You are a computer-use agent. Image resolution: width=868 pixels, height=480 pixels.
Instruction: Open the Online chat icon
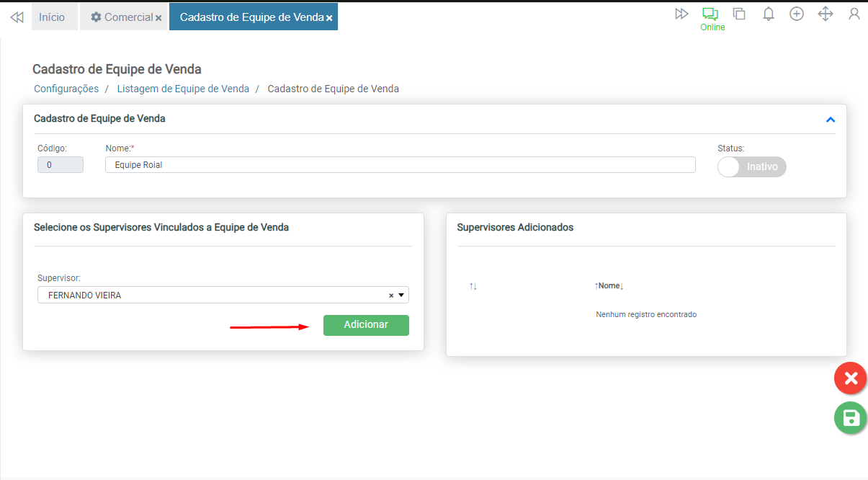(x=711, y=14)
